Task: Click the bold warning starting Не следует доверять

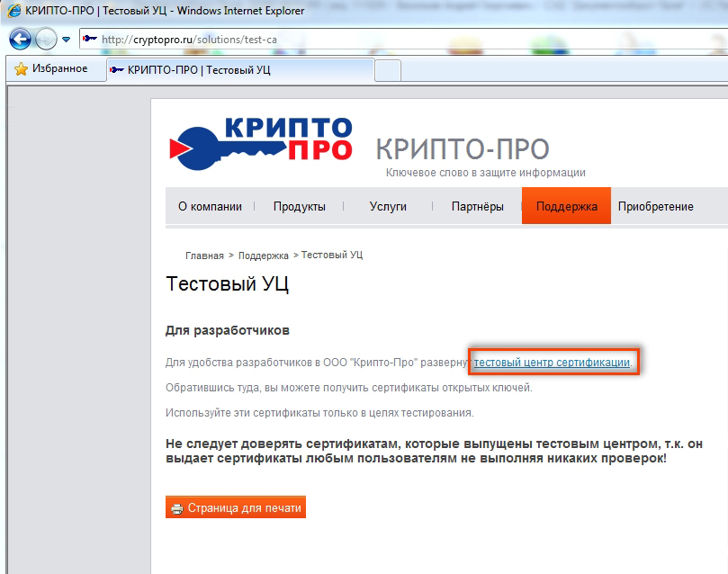Action: click(434, 451)
